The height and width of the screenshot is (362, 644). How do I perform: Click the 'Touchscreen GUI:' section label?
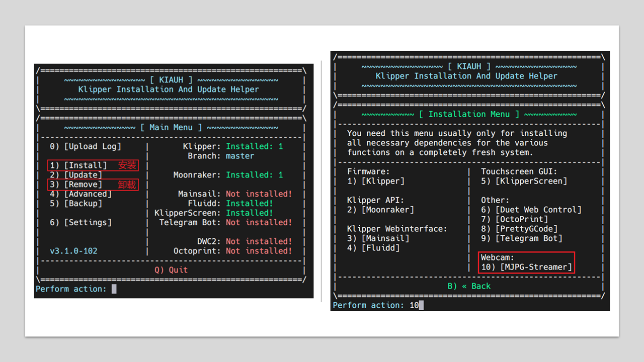[519, 171]
